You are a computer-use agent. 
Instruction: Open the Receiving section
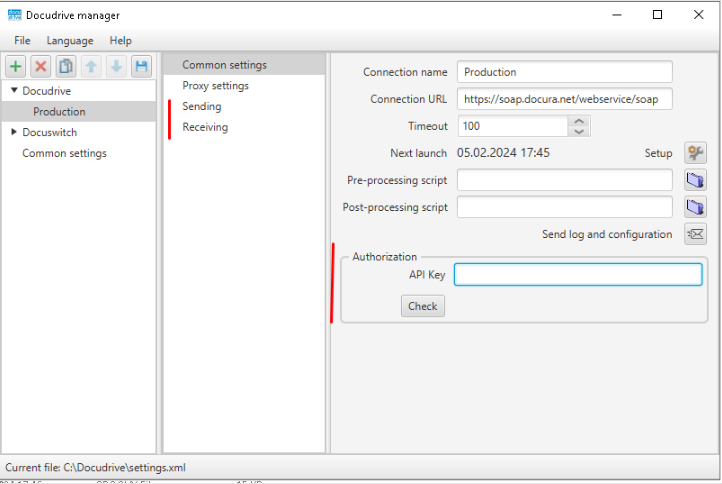pos(244,127)
